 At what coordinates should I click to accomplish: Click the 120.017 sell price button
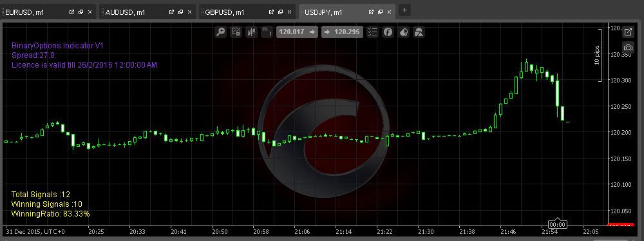(297, 32)
